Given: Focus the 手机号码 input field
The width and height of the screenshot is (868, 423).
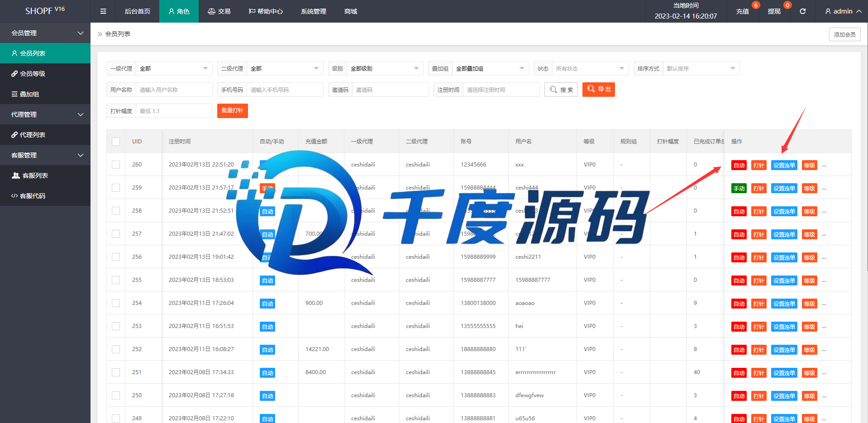Looking at the screenshot, I should [x=285, y=90].
